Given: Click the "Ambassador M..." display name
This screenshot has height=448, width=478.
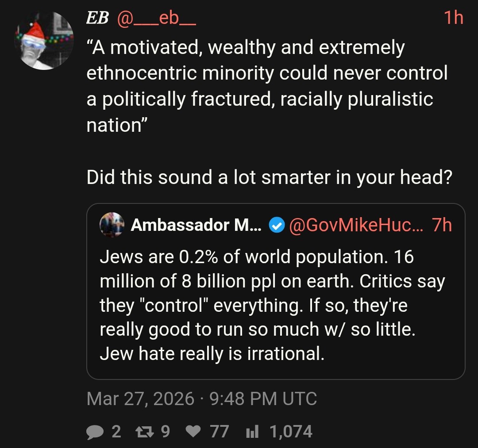Looking at the screenshot, I should pos(196,226).
